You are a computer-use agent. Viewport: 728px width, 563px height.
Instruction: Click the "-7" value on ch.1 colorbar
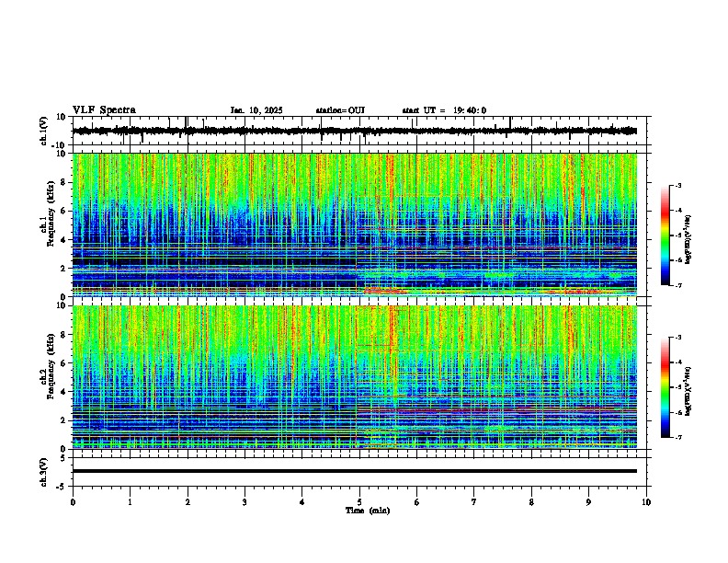pos(677,285)
